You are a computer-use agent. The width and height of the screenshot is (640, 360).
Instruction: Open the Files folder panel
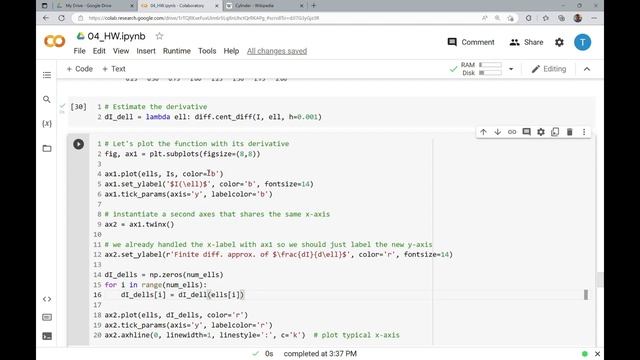point(47,148)
